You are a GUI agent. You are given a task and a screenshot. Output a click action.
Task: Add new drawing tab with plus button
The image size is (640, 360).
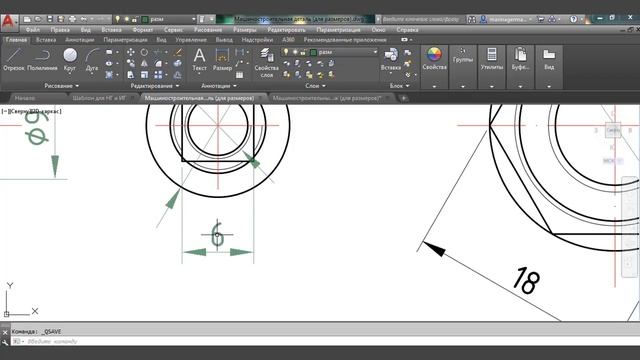pyautogui.click(x=404, y=98)
